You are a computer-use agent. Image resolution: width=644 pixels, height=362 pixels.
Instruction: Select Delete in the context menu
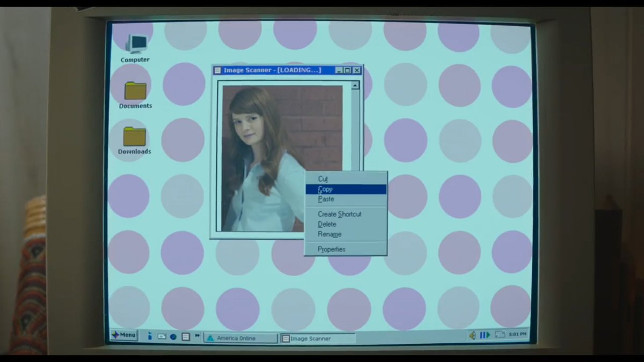346,224
